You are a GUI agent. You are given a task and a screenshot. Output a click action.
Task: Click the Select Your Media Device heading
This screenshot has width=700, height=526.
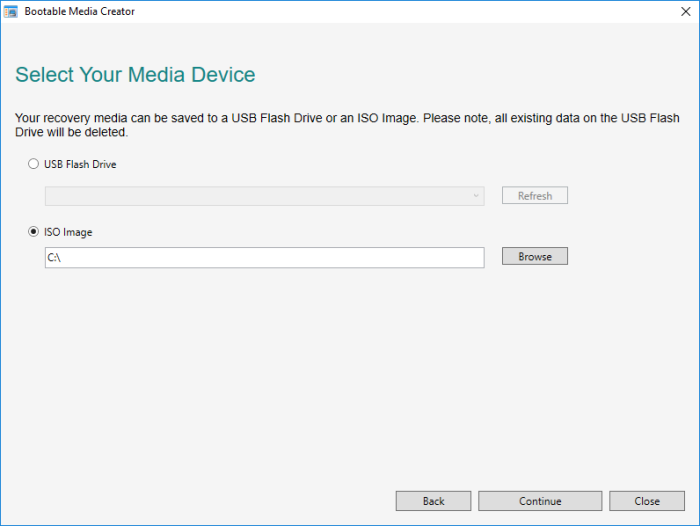click(135, 75)
